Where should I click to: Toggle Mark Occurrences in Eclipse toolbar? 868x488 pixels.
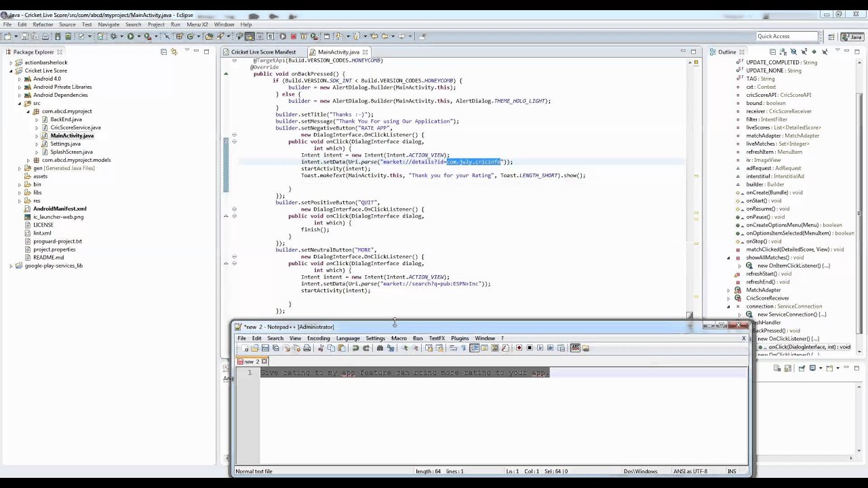(x=250, y=37)
